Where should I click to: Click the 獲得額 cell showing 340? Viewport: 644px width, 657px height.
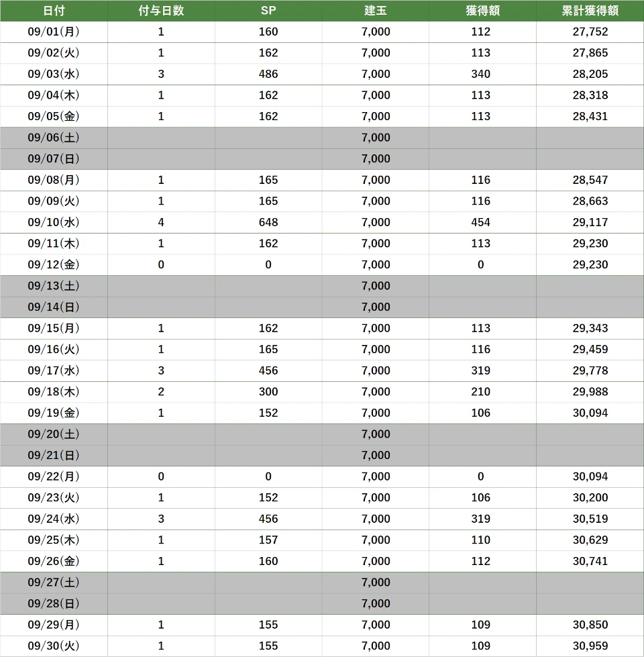481,74
